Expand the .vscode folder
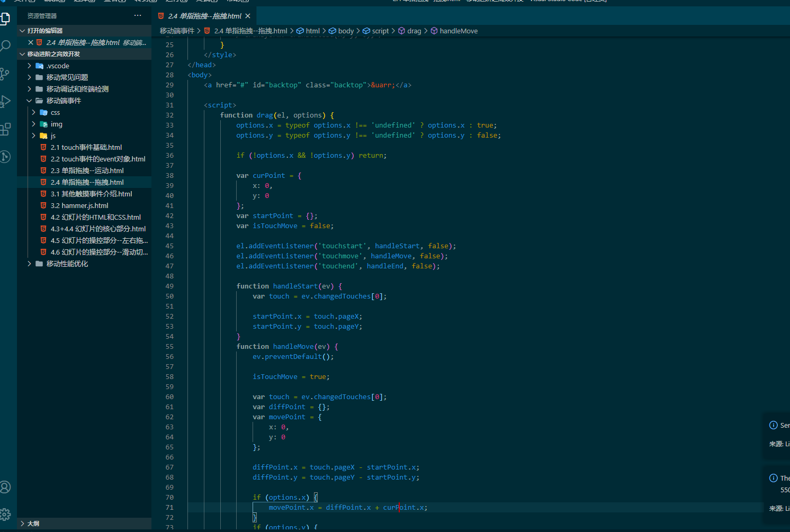 click(x=84, y=66)
